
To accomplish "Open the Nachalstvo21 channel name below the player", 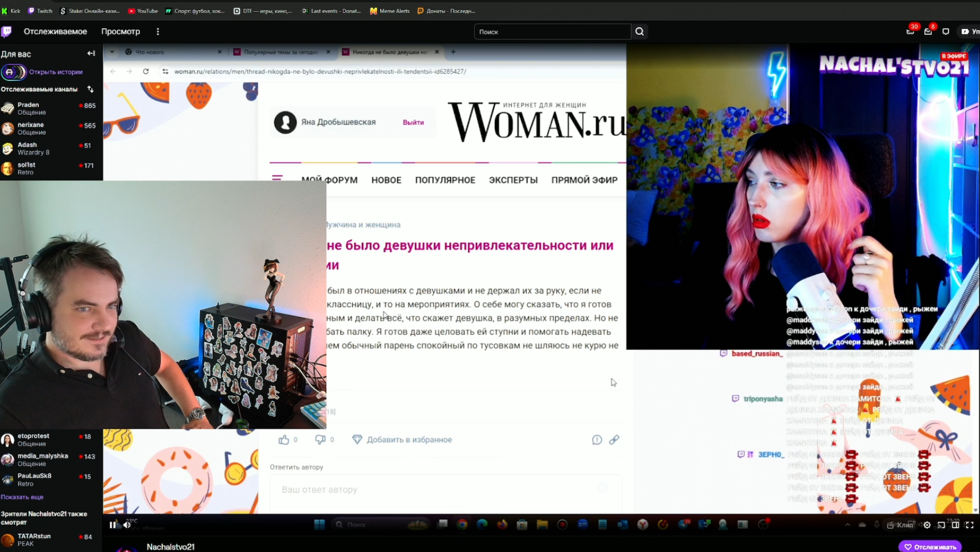I will [x=171, y=547].
